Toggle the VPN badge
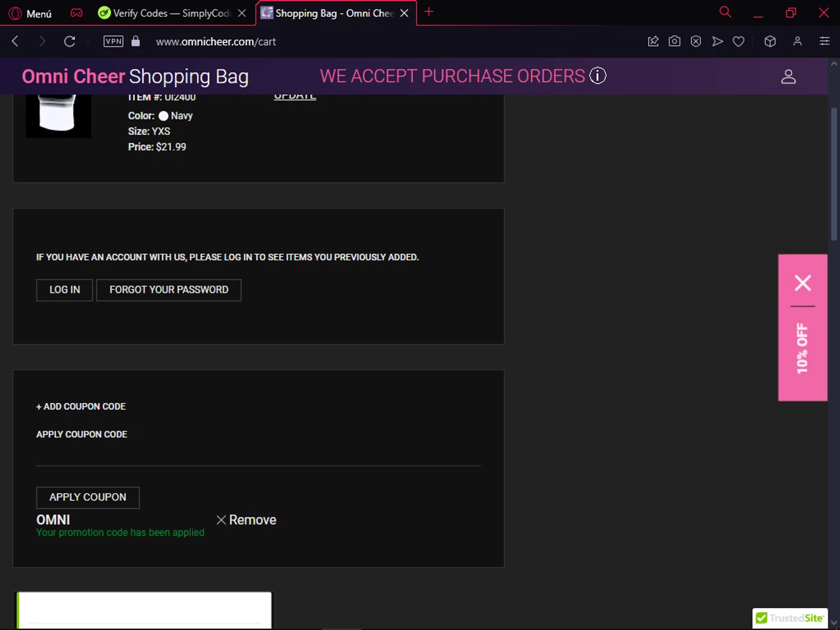Viewport: 840px width, 630px height. (x=113, y=41)
